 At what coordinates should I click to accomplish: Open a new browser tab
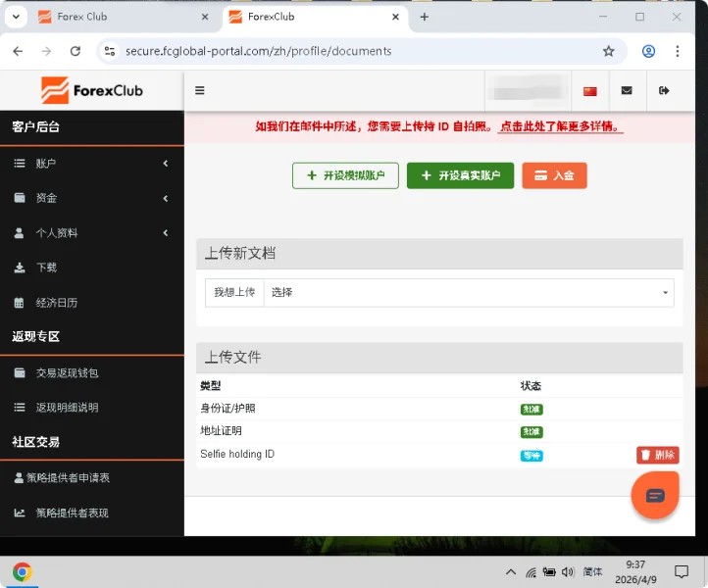pos(424,17)
